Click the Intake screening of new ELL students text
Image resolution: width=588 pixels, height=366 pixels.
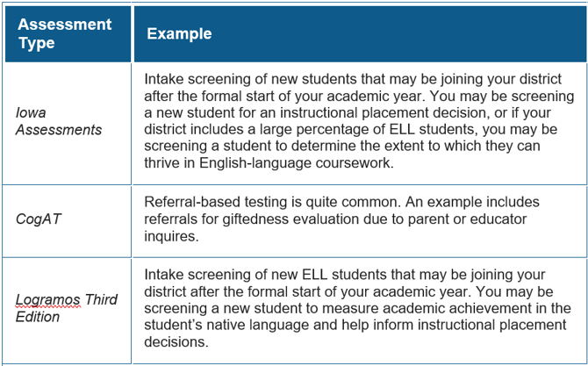pyautogui.click(x=357, y=308)
